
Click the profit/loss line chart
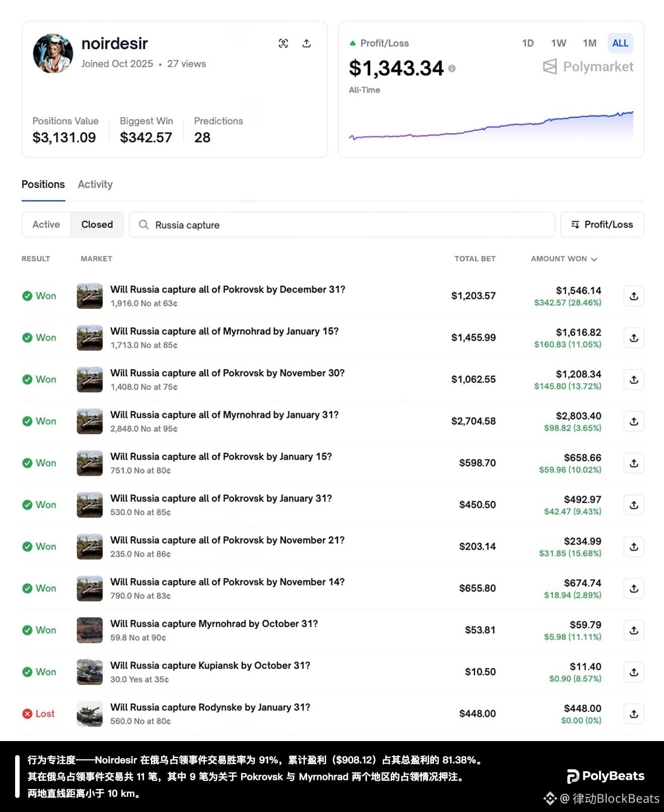pos(491,126)
